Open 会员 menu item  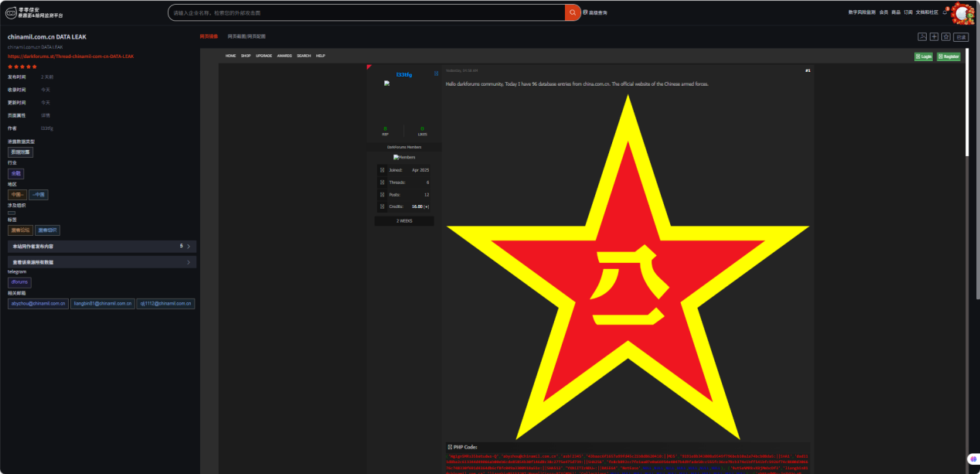click(x=883, y=12)
